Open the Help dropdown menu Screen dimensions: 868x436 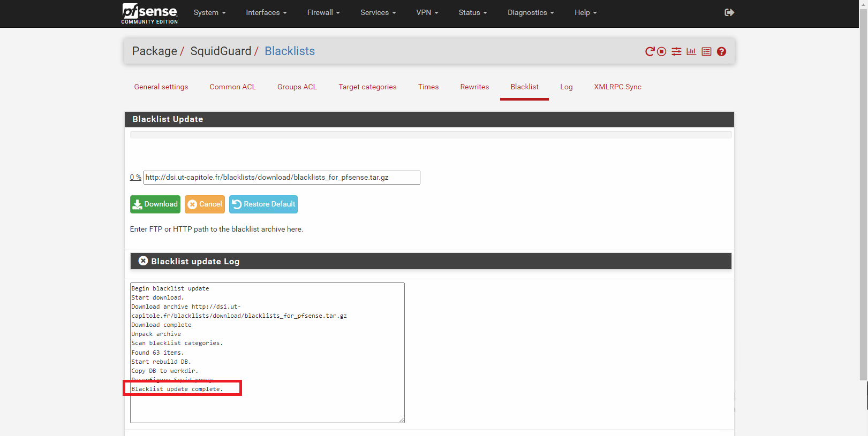tap(586, 12)
